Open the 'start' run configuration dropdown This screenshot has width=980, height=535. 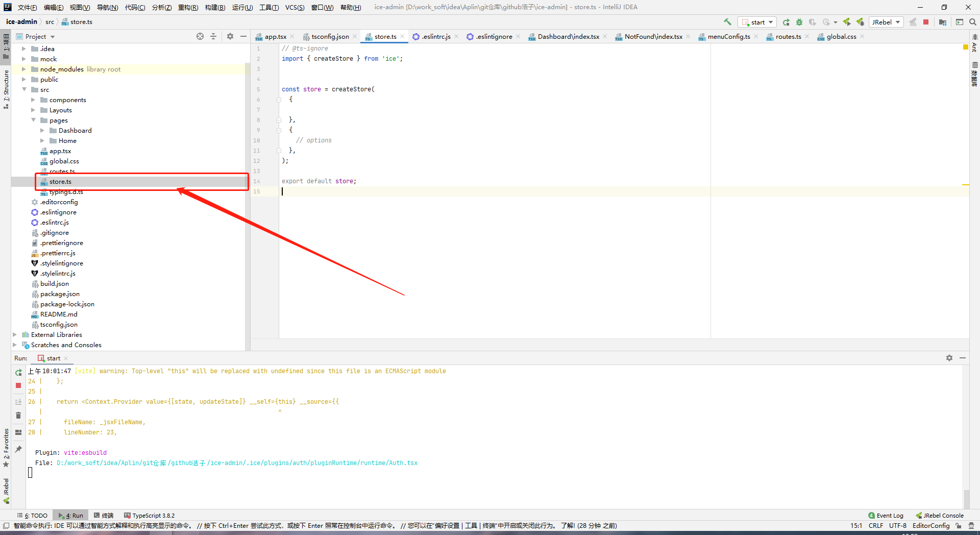(757, 22)
